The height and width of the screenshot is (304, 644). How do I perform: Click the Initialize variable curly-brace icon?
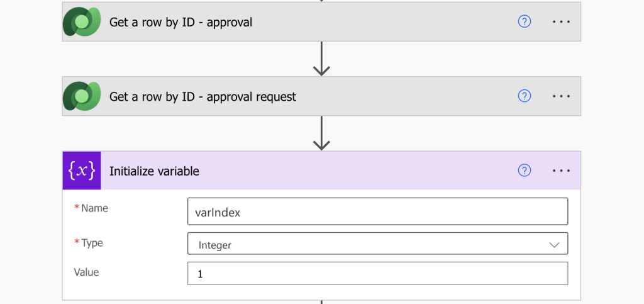[82, 171]
